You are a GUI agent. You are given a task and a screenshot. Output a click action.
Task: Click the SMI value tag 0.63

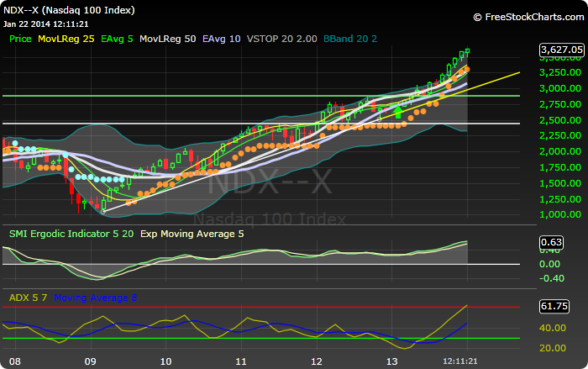[x=551, y=242]
